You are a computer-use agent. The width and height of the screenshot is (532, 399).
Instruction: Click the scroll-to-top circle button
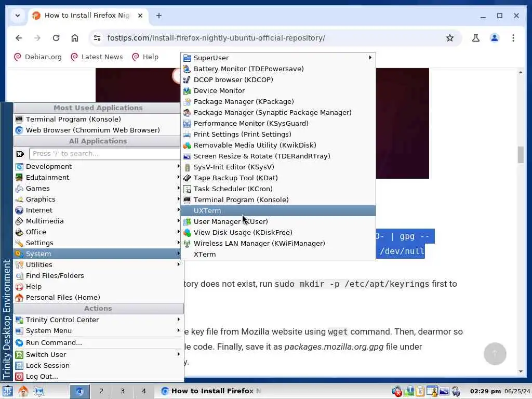(x=495, y=353)
